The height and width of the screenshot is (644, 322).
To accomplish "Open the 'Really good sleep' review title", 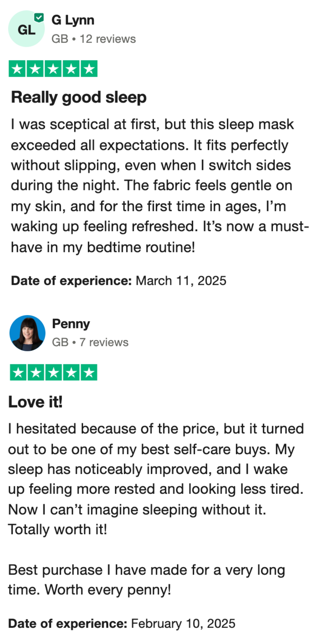I will (79, 97).
